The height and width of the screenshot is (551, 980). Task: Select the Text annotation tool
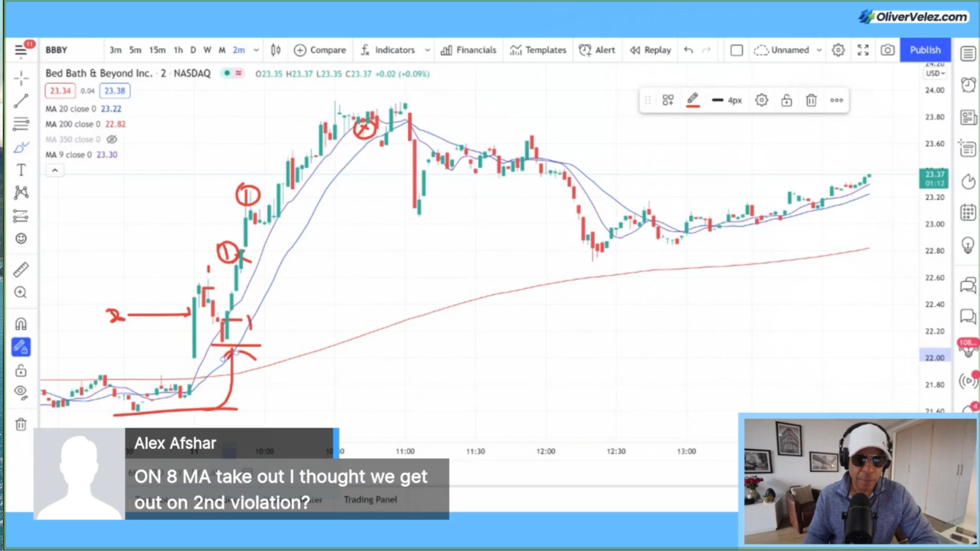pos(20,170)
